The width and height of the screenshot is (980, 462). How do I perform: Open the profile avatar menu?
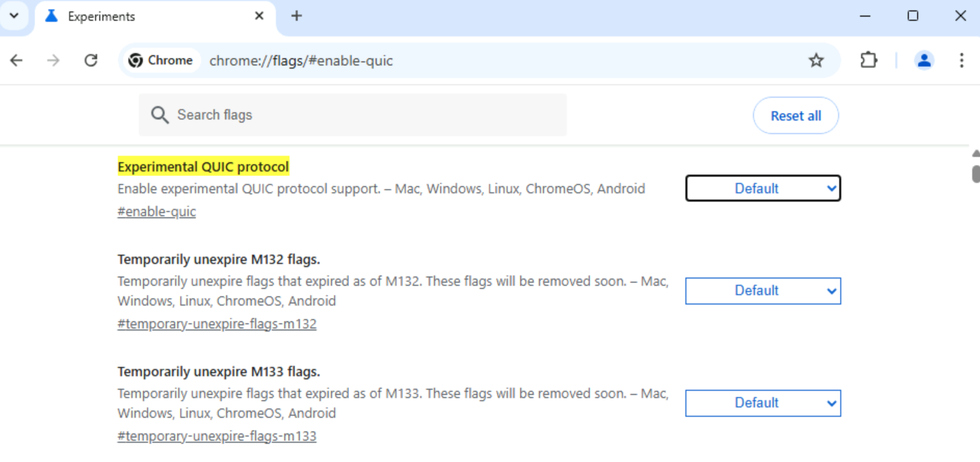924,60
